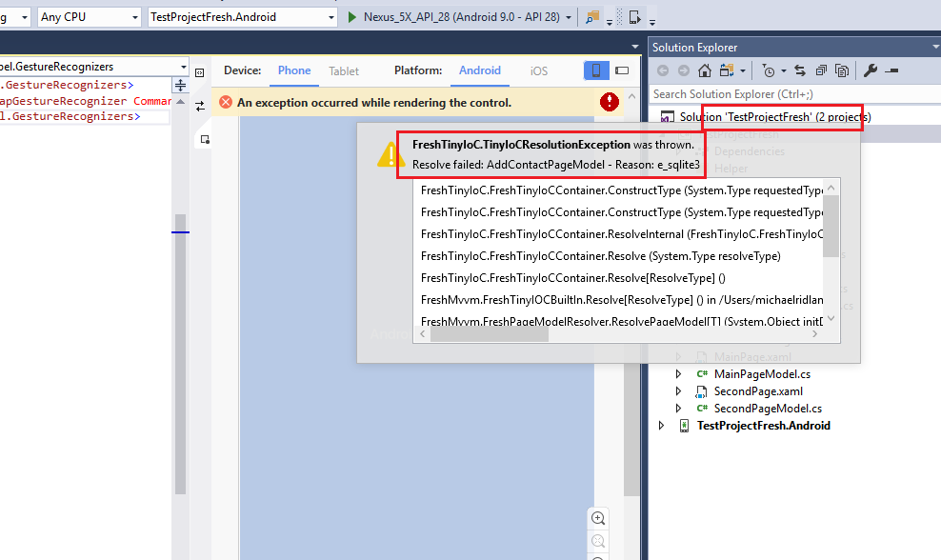Toggle Preview Selected Items in Solution Explorer toolbar

pos(892,70)
